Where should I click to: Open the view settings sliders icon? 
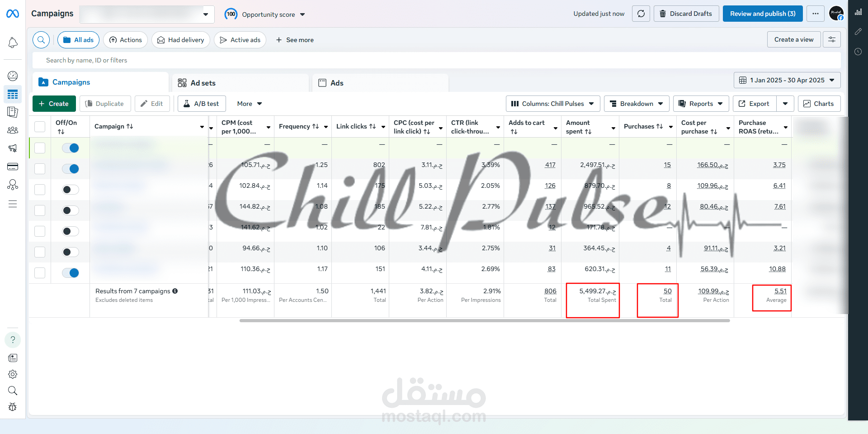coord(832,39)
